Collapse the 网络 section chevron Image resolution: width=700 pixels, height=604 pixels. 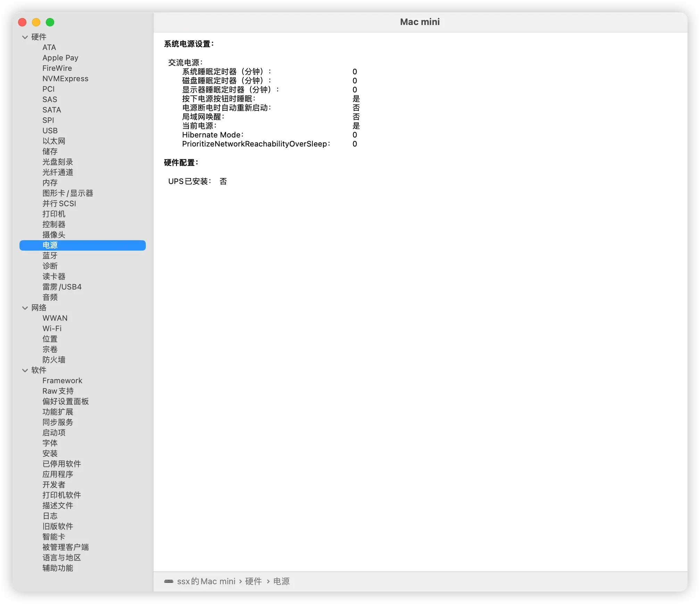click(x=25, y=308)
